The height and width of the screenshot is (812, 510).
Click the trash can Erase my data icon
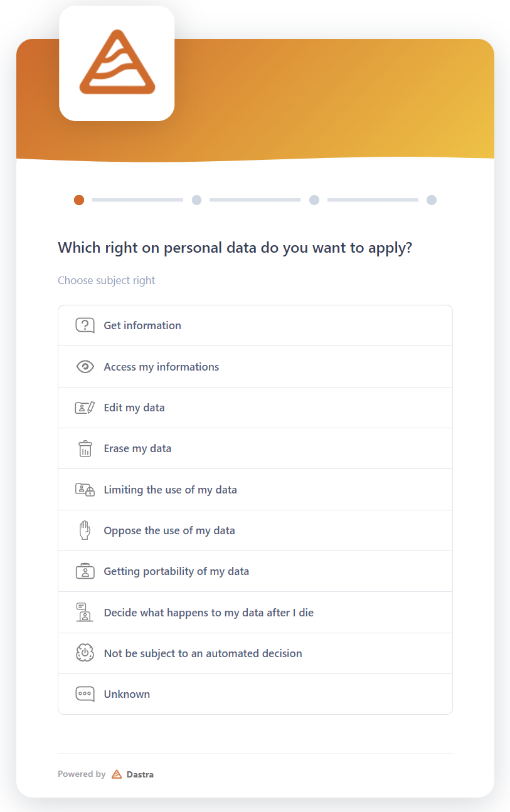tap(85, 448)
